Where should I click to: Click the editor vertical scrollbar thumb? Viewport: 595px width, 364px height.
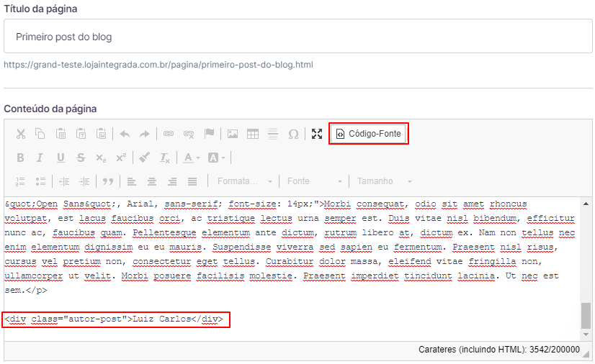click(x=586, y=316)
